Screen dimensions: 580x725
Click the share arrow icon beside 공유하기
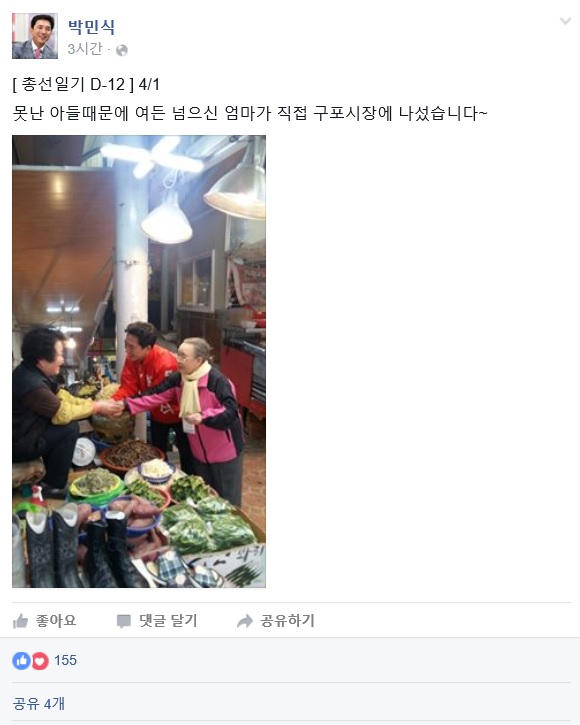pos(245,621)
